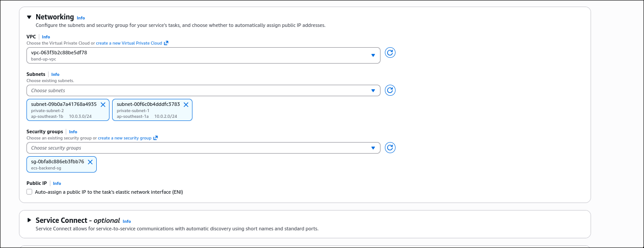The height and width of the screenshot is (248, 644).
Task: Open Info link beside Networking heading
Action: pos(81,18)
